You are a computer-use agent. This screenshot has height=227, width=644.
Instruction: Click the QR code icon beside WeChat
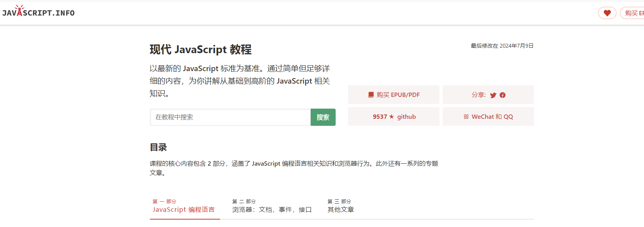point(466,117)
